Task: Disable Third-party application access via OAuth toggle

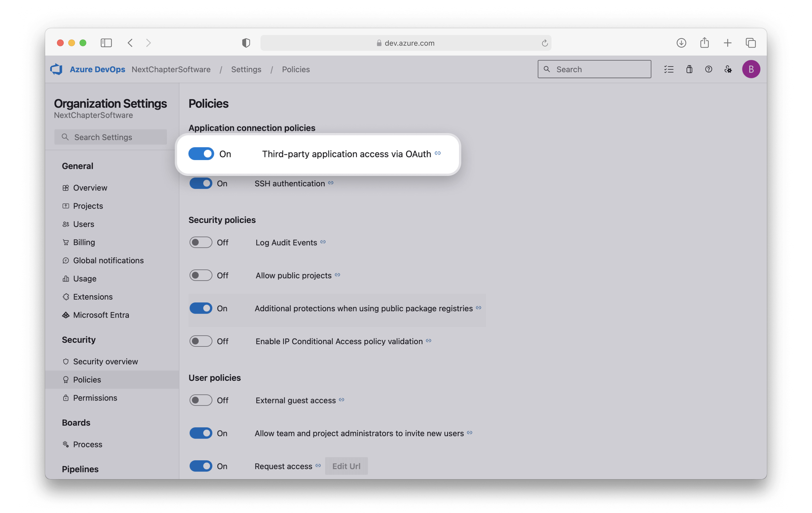Action: pyautogui.click(x=201, y=154)
